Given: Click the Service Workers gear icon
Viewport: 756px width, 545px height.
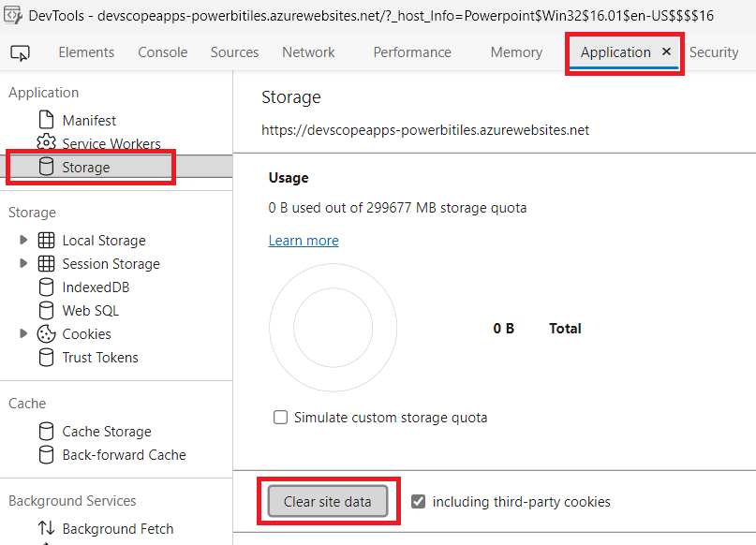Looking at the screenshot, I should (46, 143).
